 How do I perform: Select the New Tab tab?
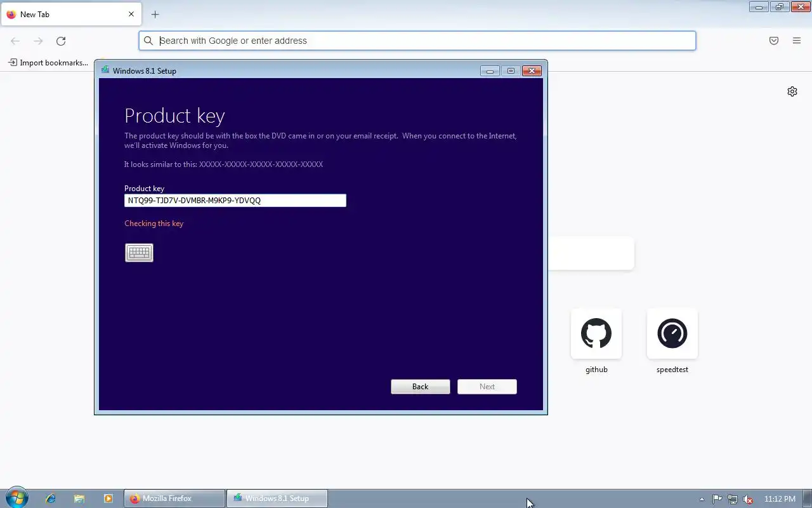pos(71,14)
